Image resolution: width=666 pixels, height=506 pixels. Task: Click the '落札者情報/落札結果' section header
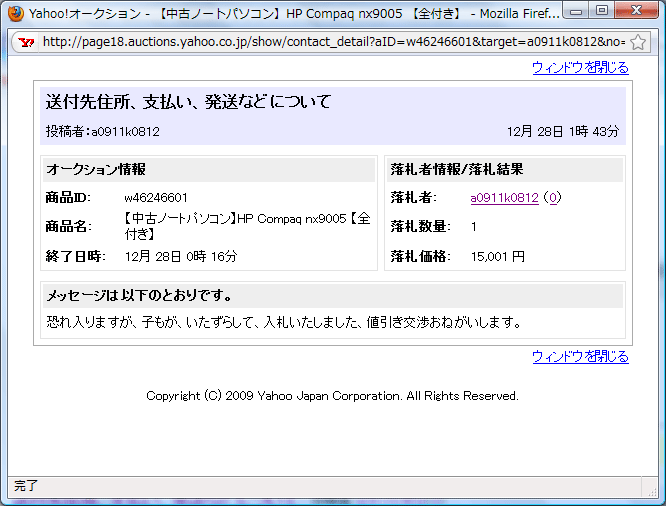click(505, 170)
